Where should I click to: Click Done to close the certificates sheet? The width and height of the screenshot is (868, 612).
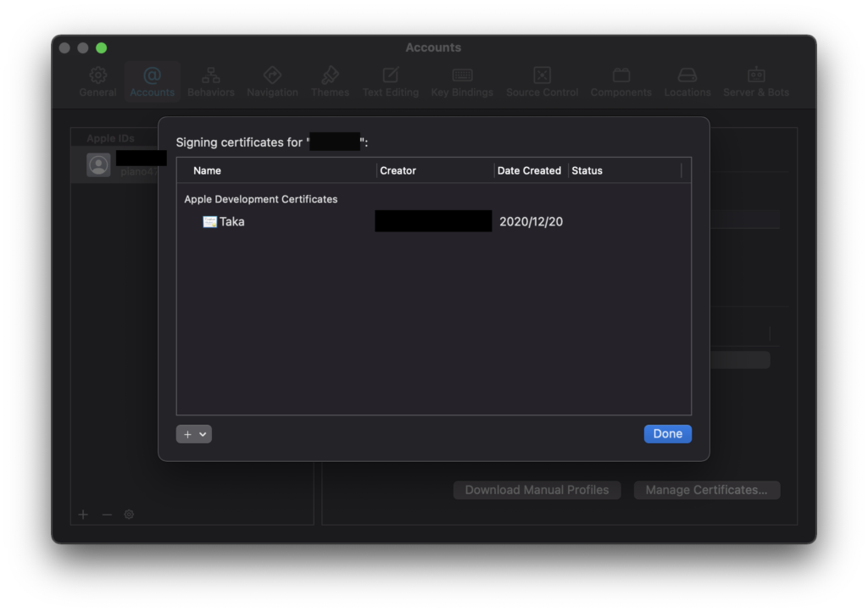tap(668, 434)
